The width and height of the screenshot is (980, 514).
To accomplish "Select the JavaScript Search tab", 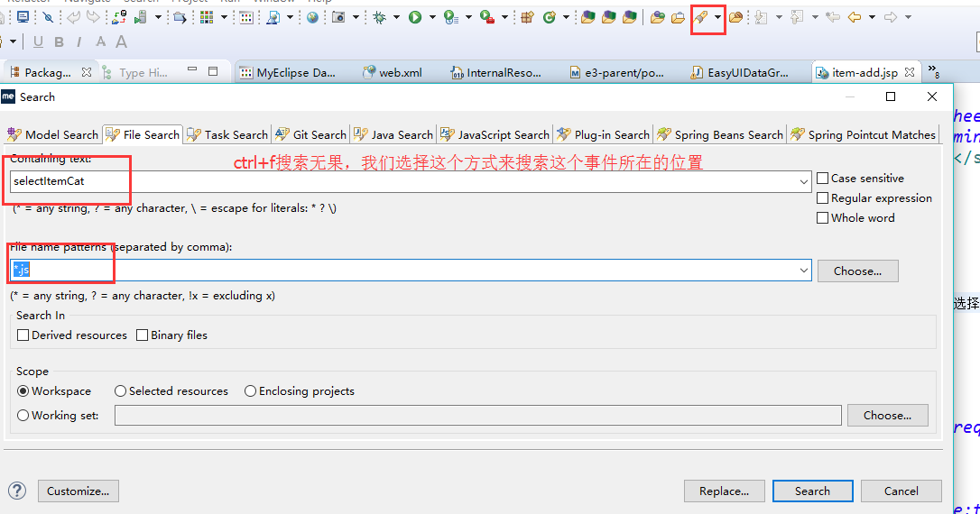I will (495, 134).
